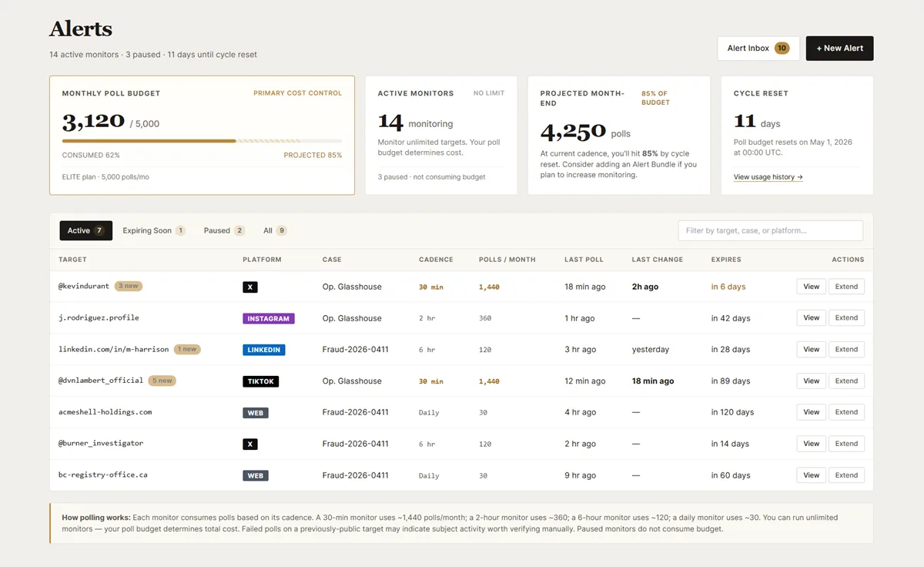The image size is (924, 567).
Task: View the j.rodriguez.profile monitor
Action: tap(811, 317)
